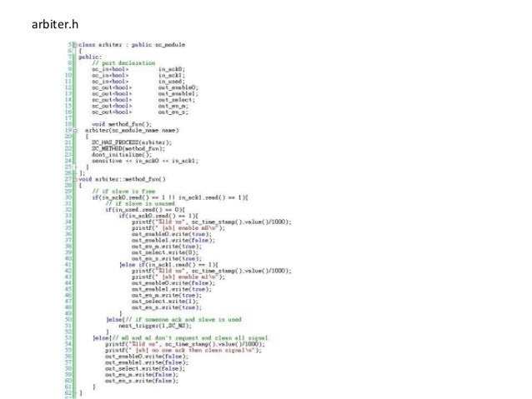The height and width of the screenshot is (399, 532).
Task: Click the in_ack0 port declaration
Action: [138, 69]
